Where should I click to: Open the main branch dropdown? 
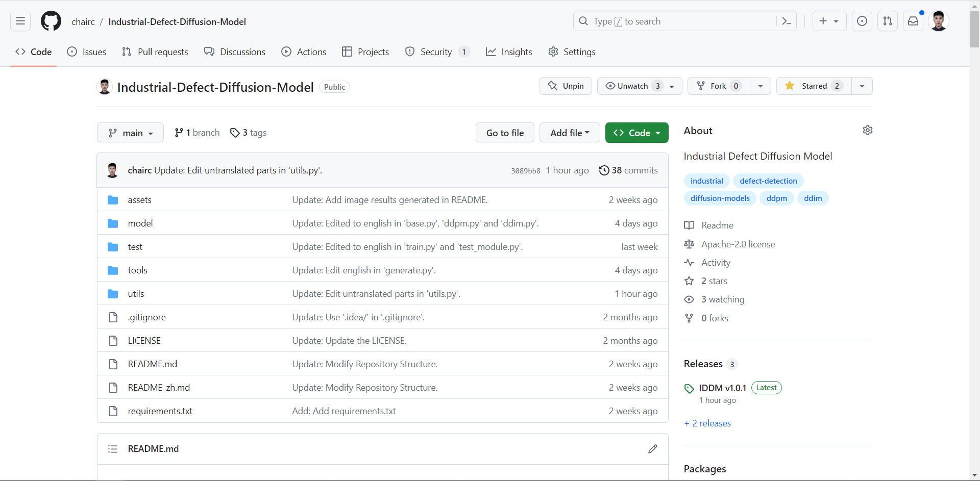[130, 133]
